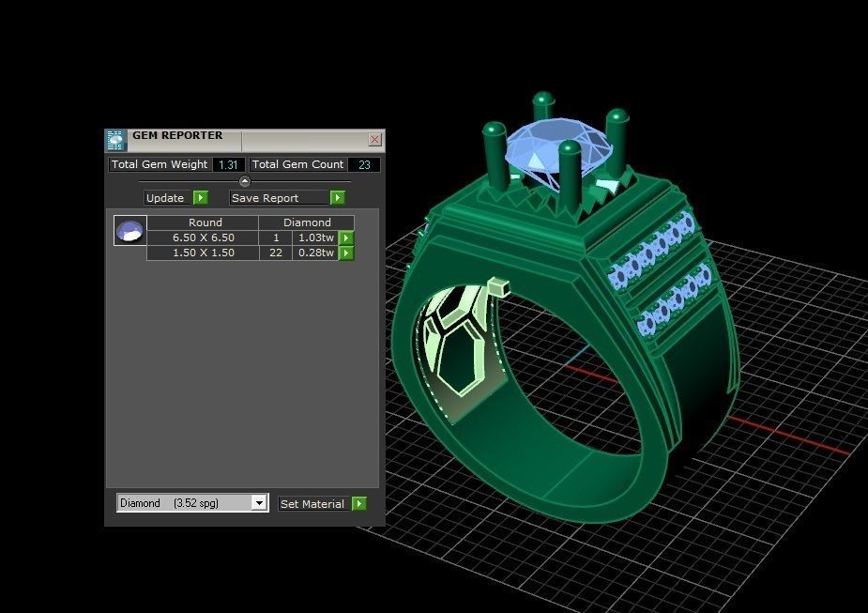The image size is (868, 613).
Task: Click the 1.03tw weight cell
Action: click(315, 238)
